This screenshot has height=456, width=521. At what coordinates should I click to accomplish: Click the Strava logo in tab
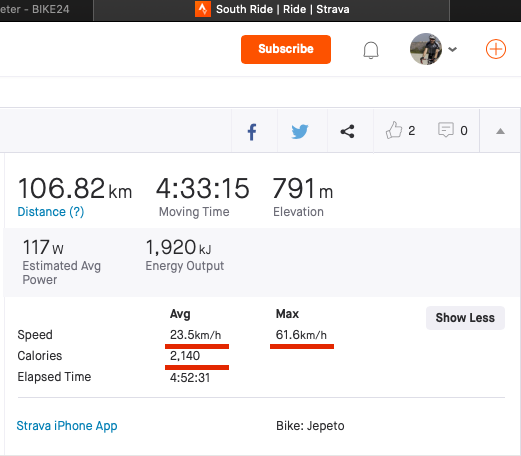[x=203, y=9]
